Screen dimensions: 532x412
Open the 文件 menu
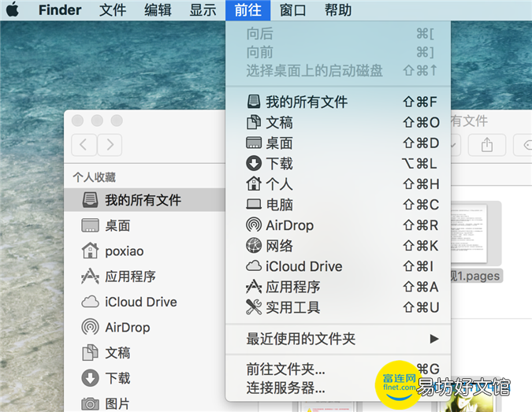pyautogui.click(x=113, y=9)
